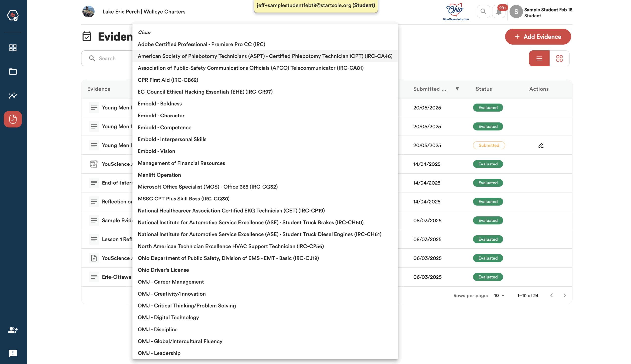
Task: Pick Embold - Vision
Action: [x=265, y=151]
